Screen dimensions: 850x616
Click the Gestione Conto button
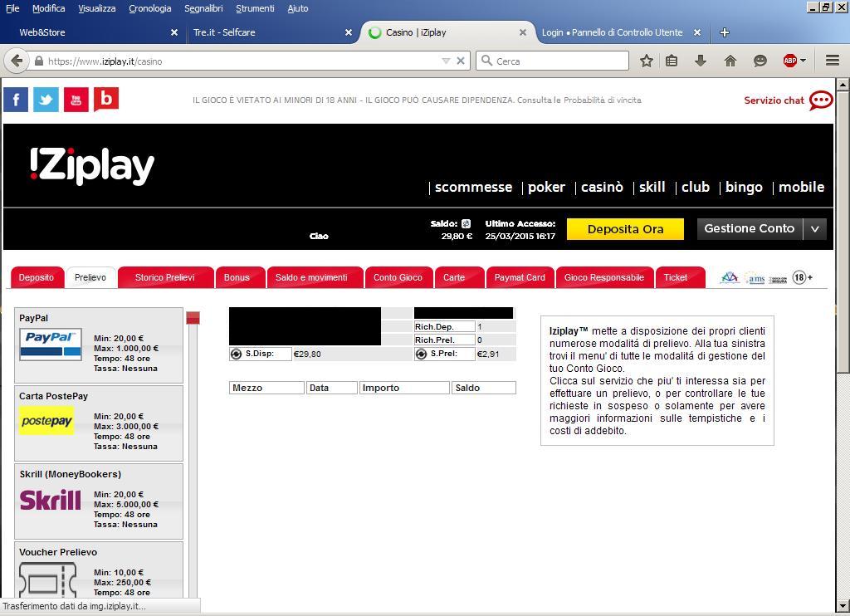point(750,229)
